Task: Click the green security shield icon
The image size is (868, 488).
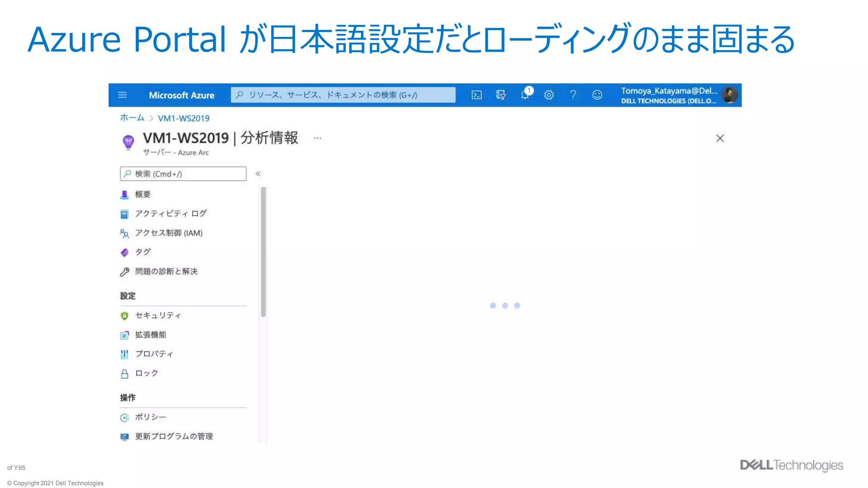Action: coord(124,316)
